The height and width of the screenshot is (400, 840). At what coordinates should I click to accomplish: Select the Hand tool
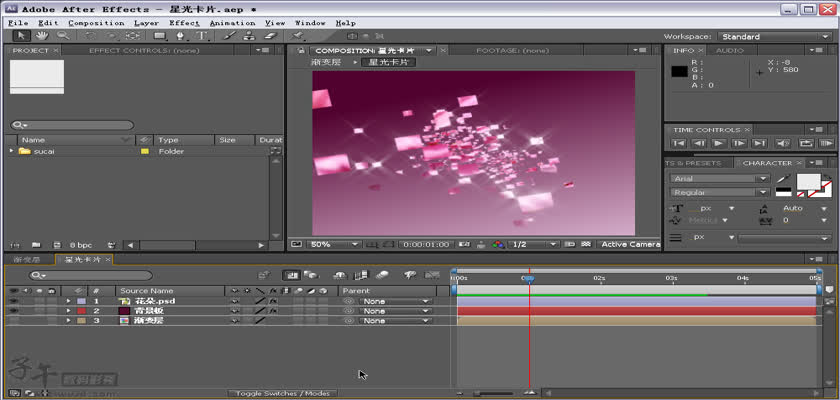coord(40,36)
